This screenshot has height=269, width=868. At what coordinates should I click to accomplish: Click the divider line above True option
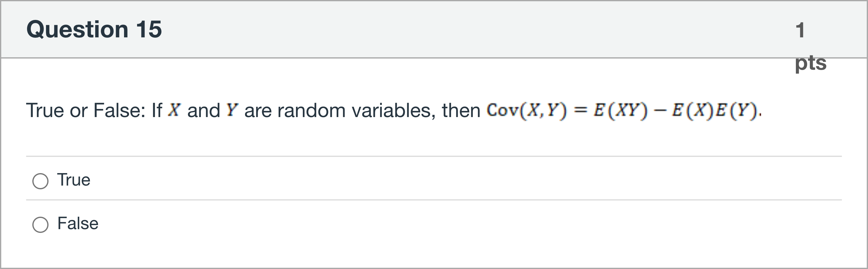click(434, 156)
